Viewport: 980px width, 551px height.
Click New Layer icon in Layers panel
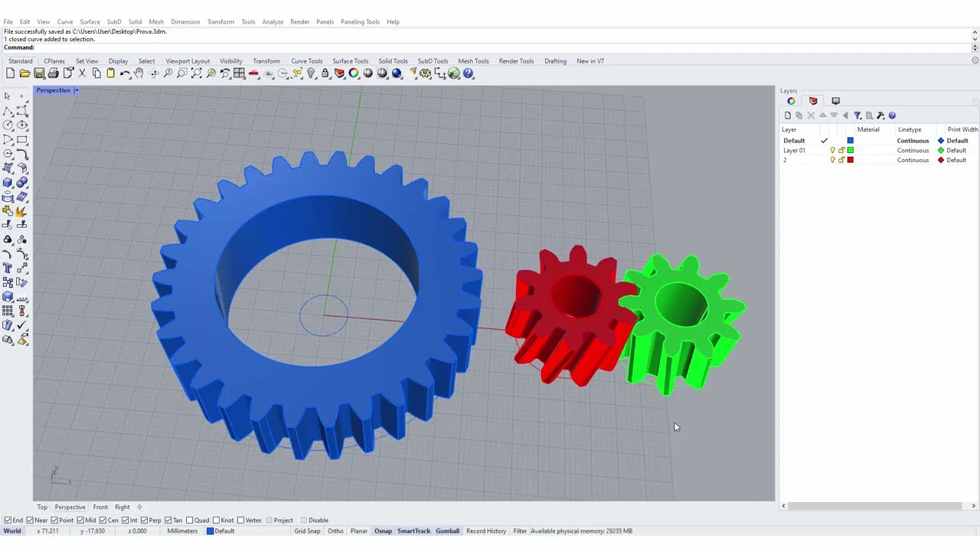point(787,116)
